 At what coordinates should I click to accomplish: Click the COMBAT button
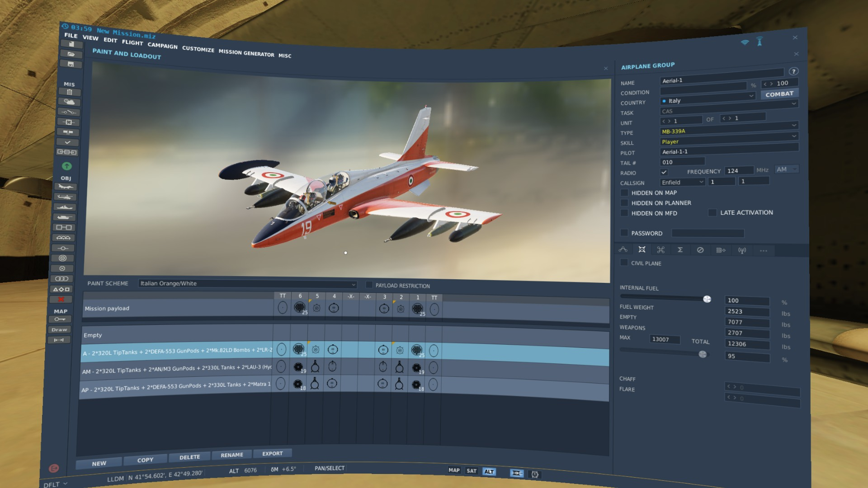(779, 94)
